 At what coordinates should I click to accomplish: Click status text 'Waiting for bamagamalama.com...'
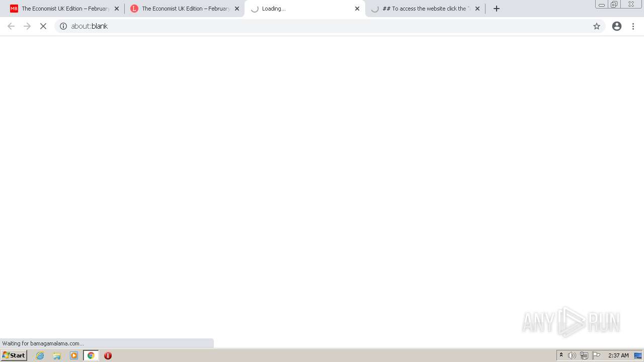click(43, 343)
